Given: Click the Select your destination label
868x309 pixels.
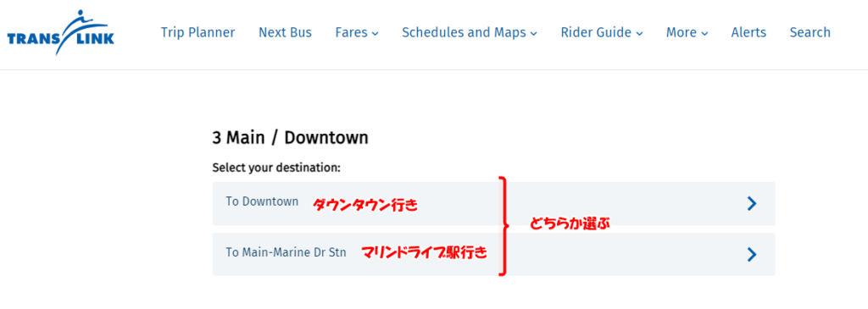Looking at the screenshot, I should [x=276, y=168].
